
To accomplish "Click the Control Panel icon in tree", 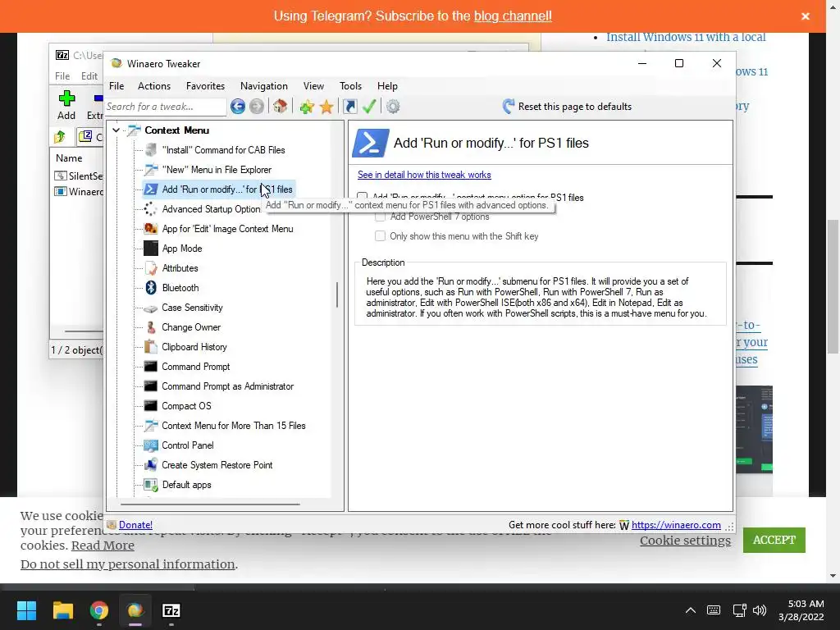I will 151,445.
